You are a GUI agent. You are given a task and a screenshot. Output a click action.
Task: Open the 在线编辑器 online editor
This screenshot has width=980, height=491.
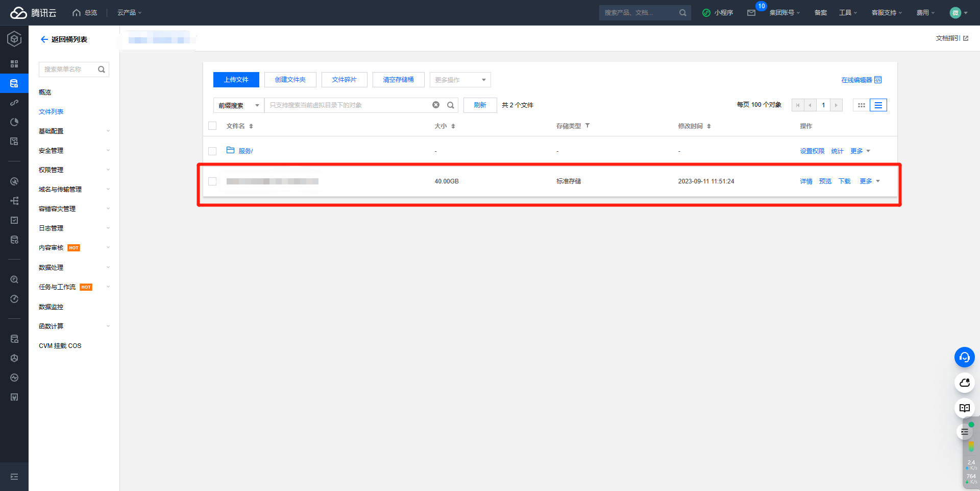pyautogui.click(x=861, y=80)
